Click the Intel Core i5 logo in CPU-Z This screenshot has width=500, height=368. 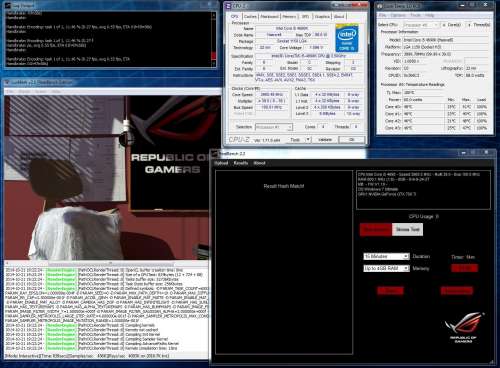tap(347, 38)
